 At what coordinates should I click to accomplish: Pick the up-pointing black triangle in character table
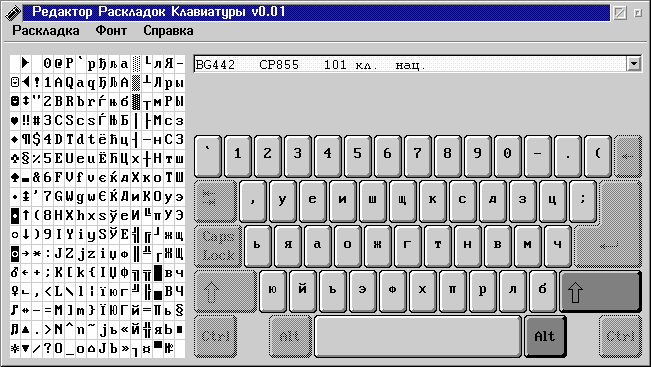tap(26, 329)
